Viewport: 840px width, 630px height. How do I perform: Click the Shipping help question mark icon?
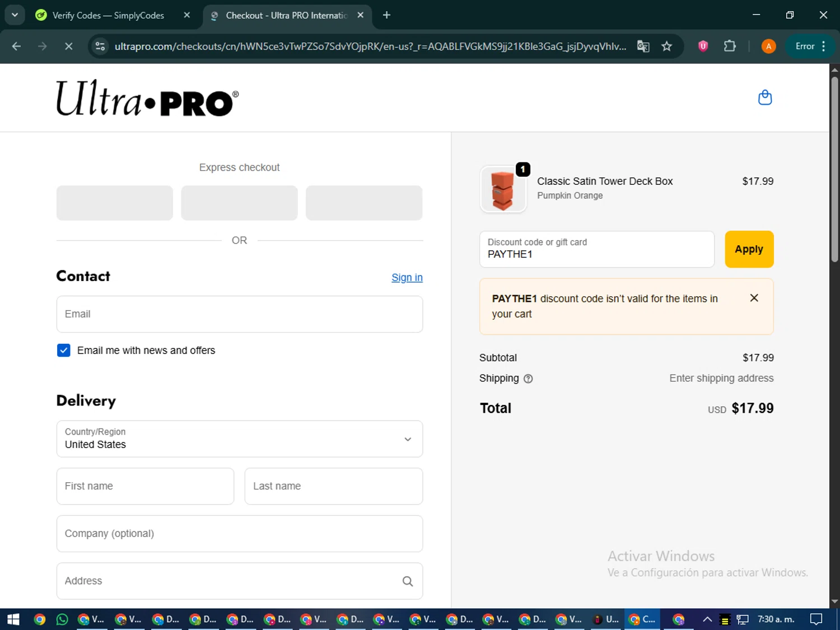point(528,379)
